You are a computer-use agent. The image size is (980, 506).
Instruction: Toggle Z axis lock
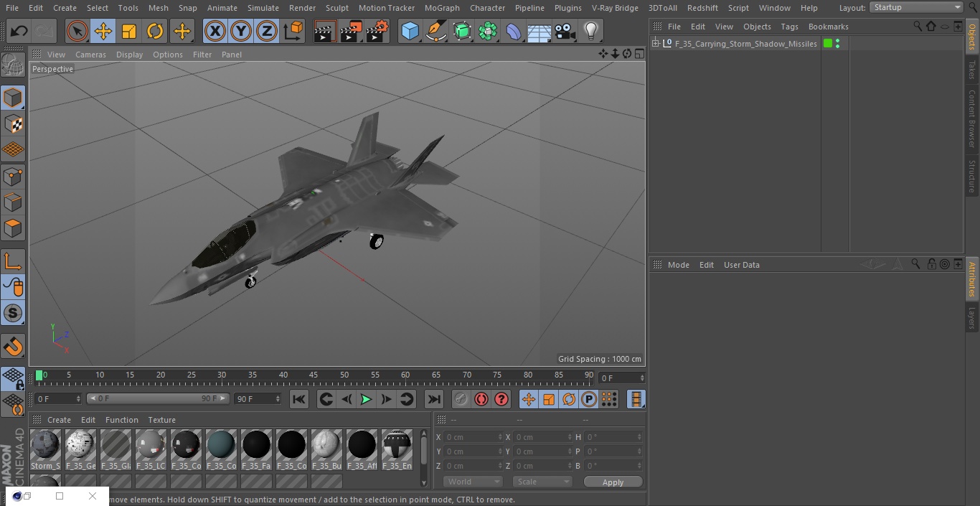267,31
